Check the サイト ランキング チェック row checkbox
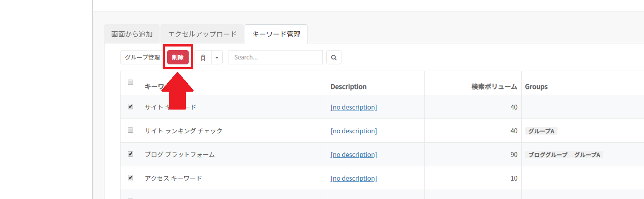Viewport: 644px width, 199px height. point(130,130)
